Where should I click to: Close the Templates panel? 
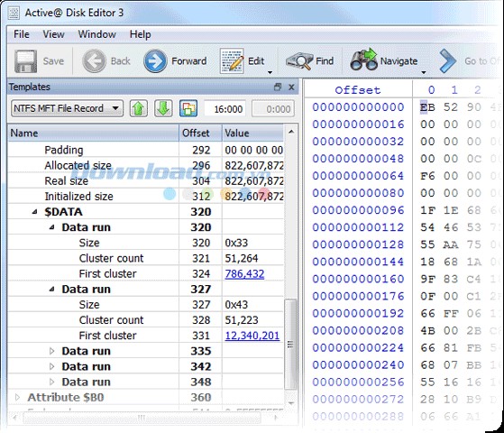[x=291, y=87]
